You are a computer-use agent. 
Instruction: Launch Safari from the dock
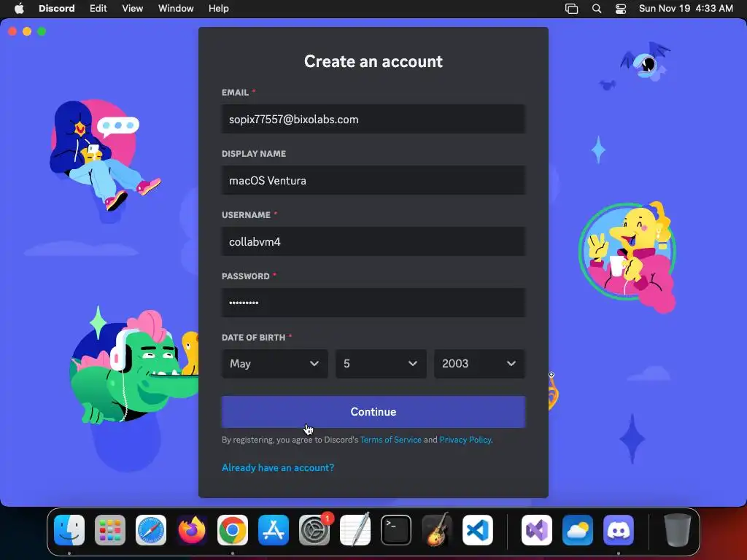151,530
